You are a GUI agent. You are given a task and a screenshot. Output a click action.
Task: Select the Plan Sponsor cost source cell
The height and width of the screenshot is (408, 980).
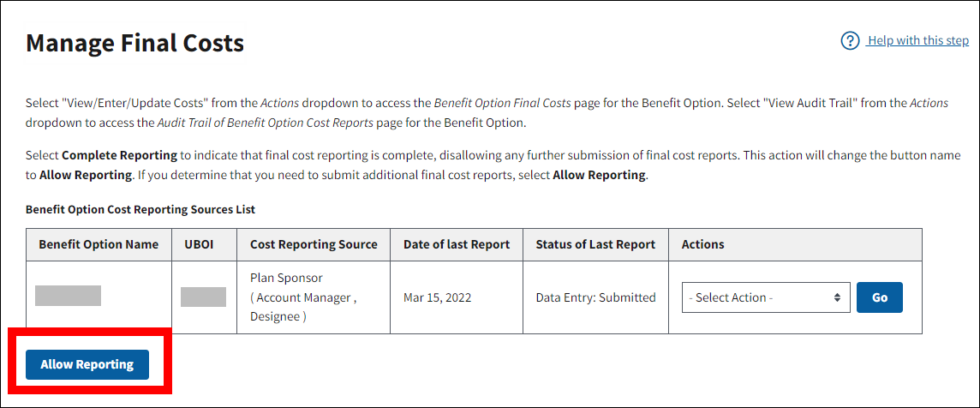pos(303,297)
